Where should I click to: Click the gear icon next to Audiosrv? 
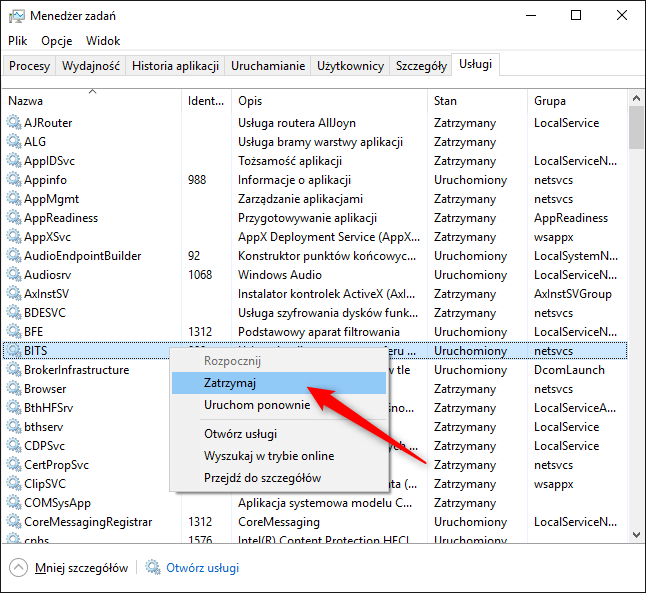[14, 275]
